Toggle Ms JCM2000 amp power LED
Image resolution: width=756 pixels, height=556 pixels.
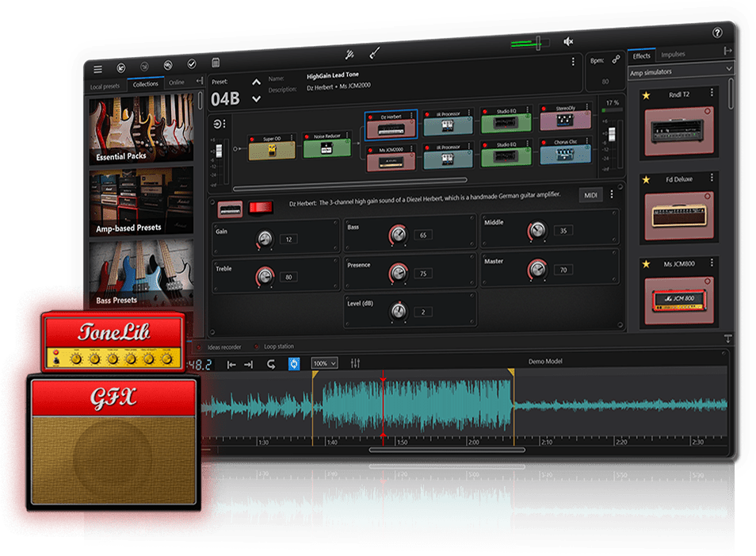click(x=370, y=150)
